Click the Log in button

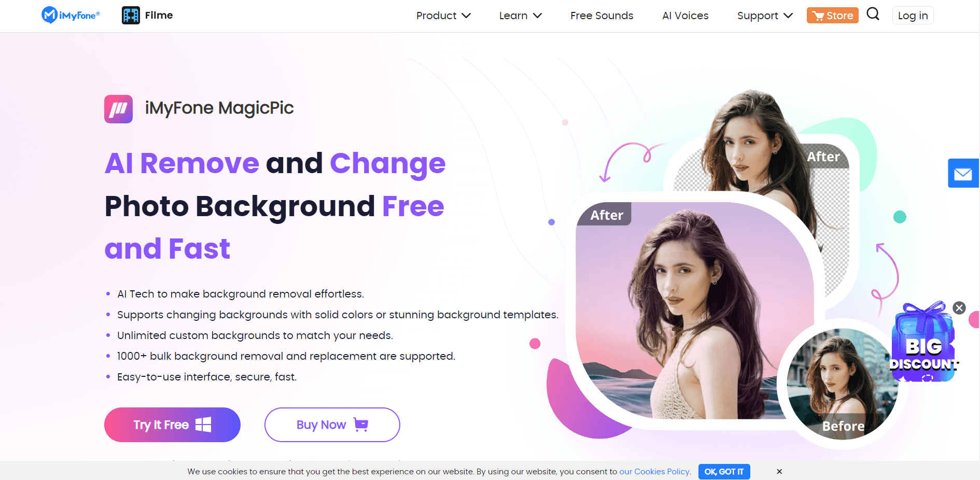[913, 16]
